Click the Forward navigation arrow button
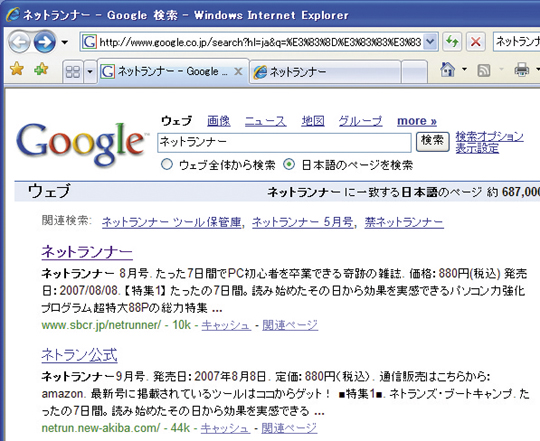540x441 pixels. coord(45,42)
